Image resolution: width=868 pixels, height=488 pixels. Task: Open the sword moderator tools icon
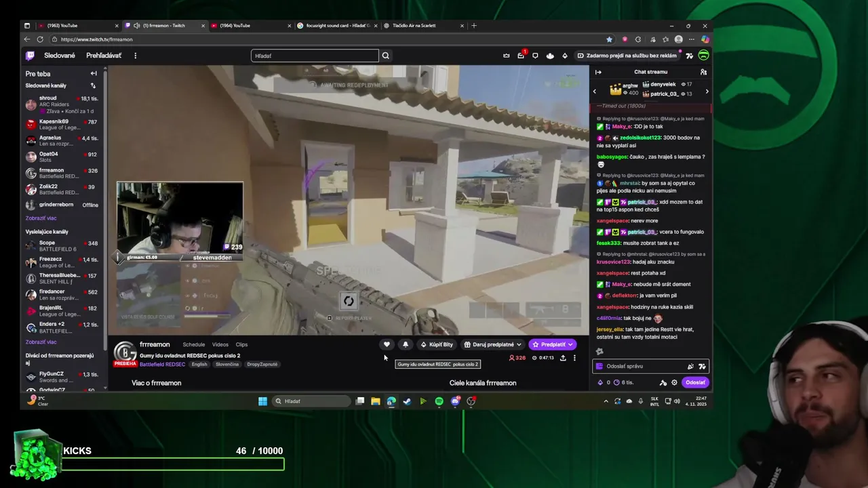tap(663, 382)
